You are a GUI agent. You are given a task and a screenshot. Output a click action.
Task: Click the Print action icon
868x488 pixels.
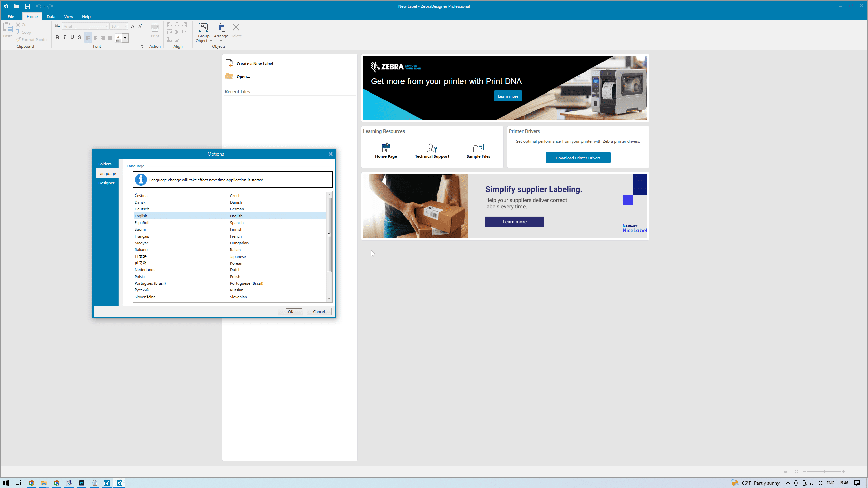(x=155, y=27)
